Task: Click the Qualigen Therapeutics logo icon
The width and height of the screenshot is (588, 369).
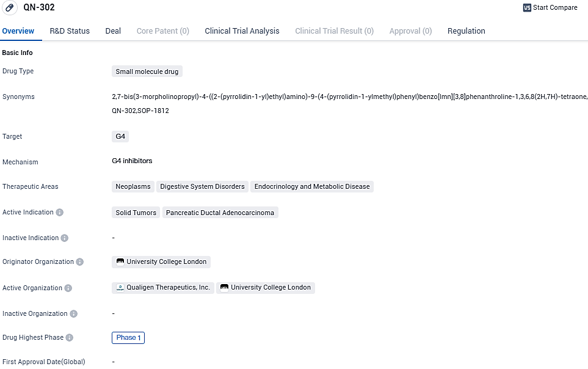Action: click(120, 288)
